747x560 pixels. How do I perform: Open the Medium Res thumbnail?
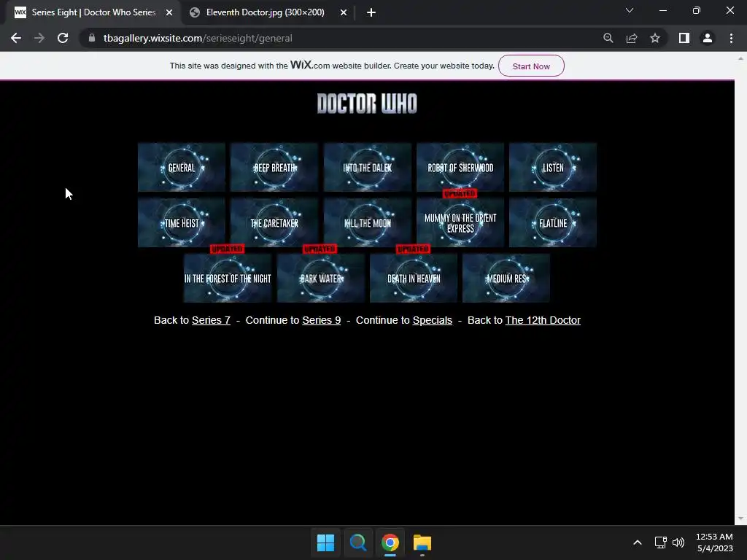[x=506, y=278]
